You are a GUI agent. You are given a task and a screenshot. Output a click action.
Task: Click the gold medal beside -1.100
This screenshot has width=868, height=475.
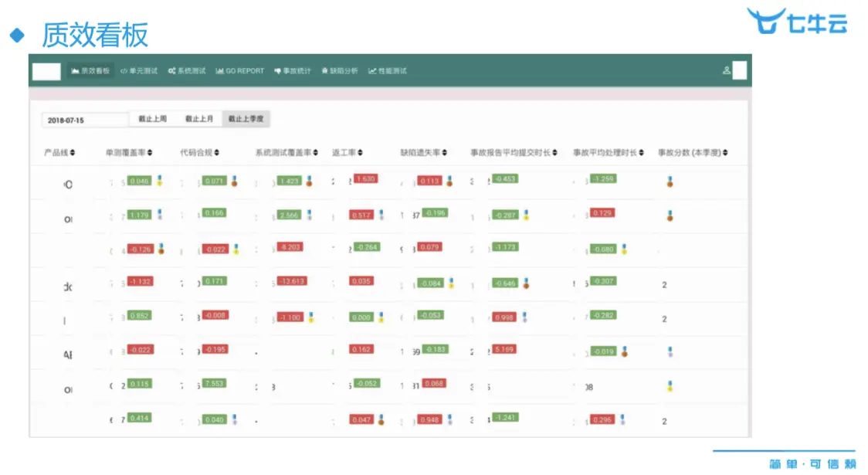point(311,317)
